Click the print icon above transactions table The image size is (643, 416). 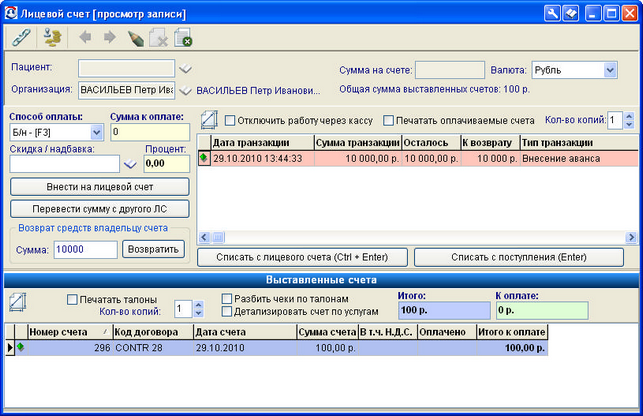(x=209, y=120)
